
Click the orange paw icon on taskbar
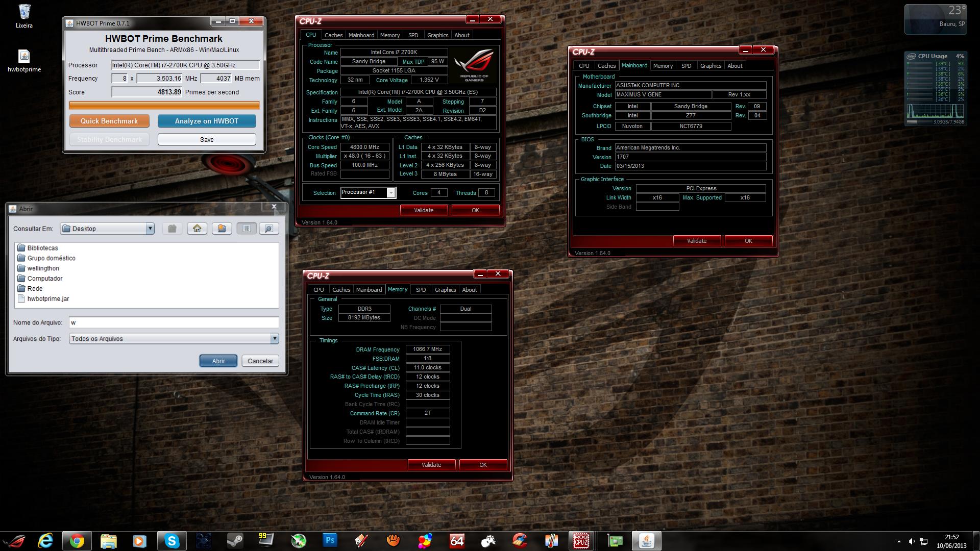[393, 541]
